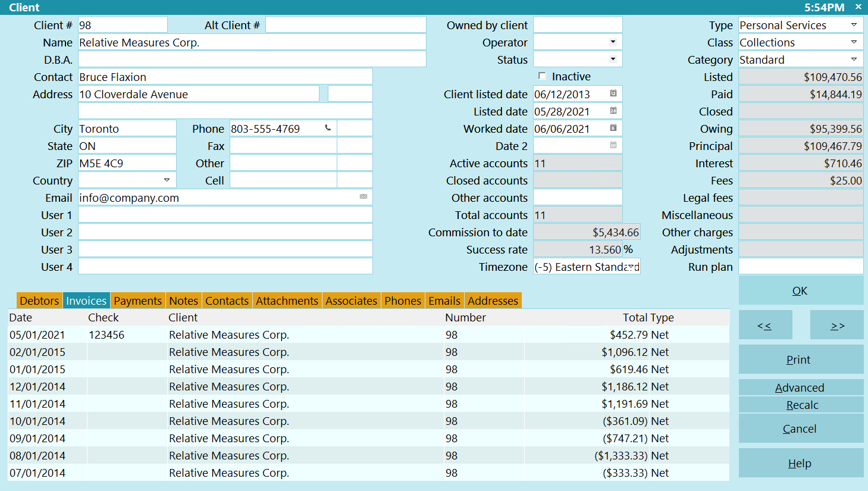The width and height of the screenshot is (868, 491).
Task: Select the ($1,333.33) invoice total
Action: pos(621,455)
